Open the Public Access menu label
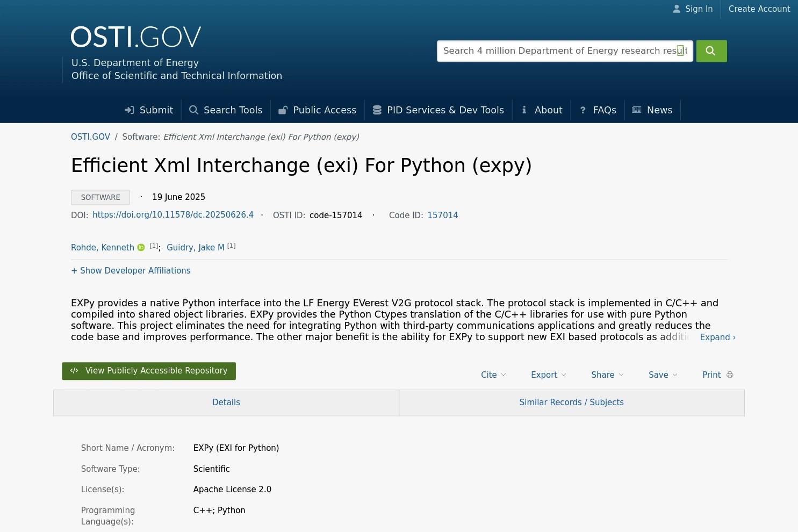 click(x=325, y=110)
